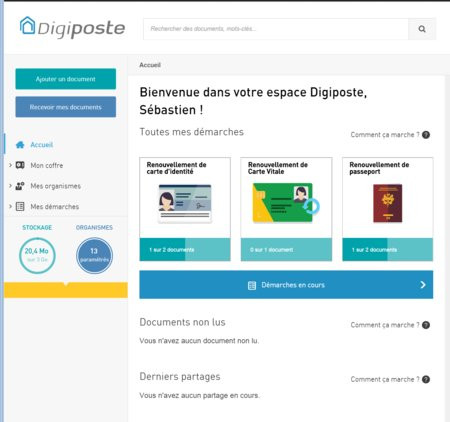450x422 pixels.
Task: Click help icon beside Documents non lus
Action: coord(426,325)
